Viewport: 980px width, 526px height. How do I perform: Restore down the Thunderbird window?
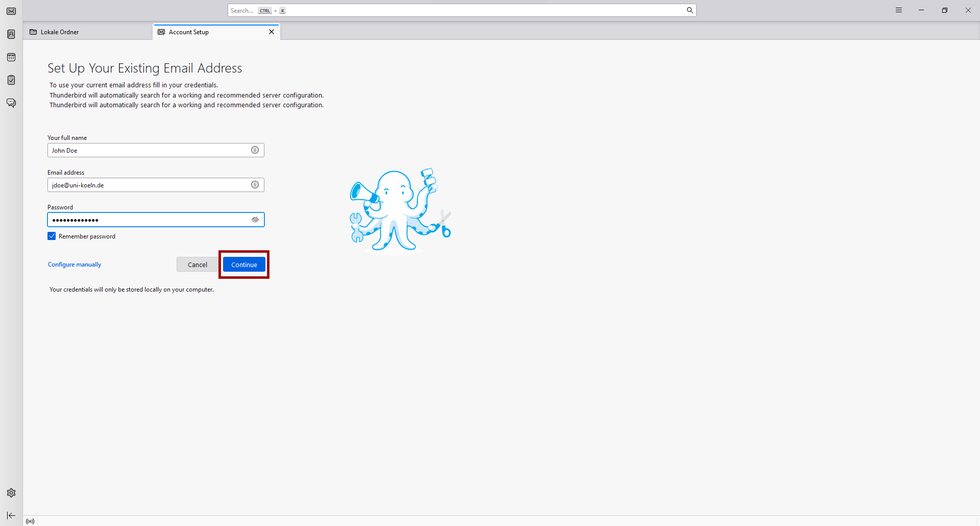tap(945, 10)
